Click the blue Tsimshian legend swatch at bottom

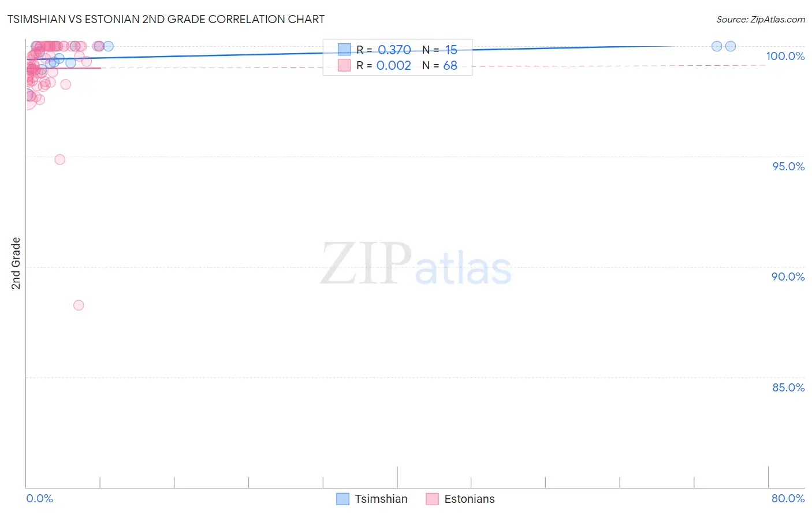click(342, 499)
